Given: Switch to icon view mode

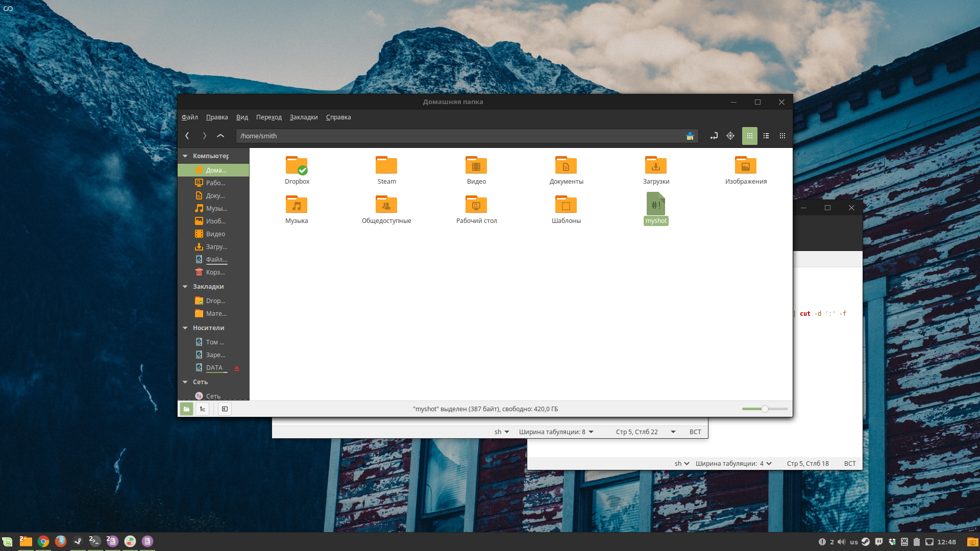Looking at the screenshot, I should 749,136.
